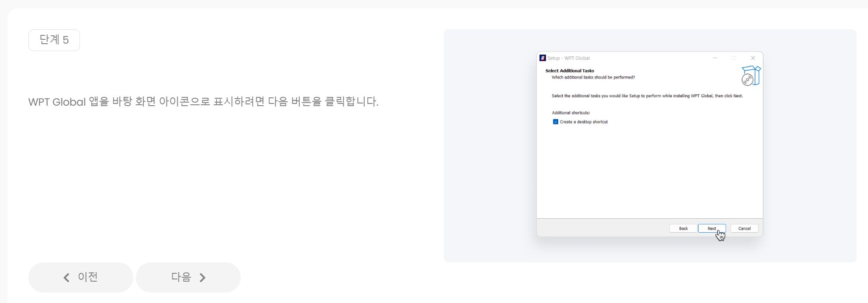Image resolution: width=868 pixels, height=303 pixels.
Task: Click the installer box and disc icon
Action: pyautogui.click(x=751, y=76)
